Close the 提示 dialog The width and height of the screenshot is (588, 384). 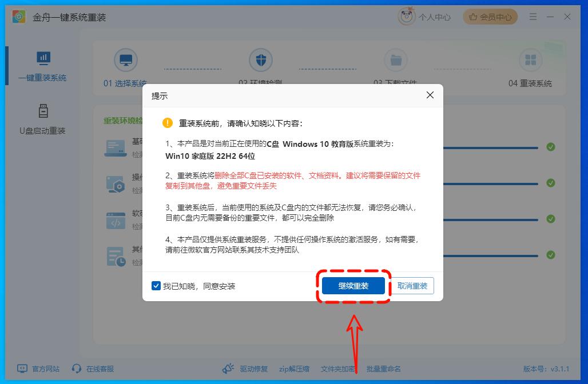point(430,95)
